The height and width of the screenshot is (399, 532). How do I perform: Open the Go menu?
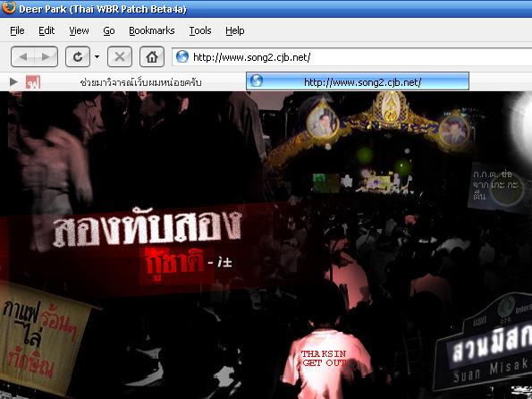pyautogui.click(x=109, y=31)
